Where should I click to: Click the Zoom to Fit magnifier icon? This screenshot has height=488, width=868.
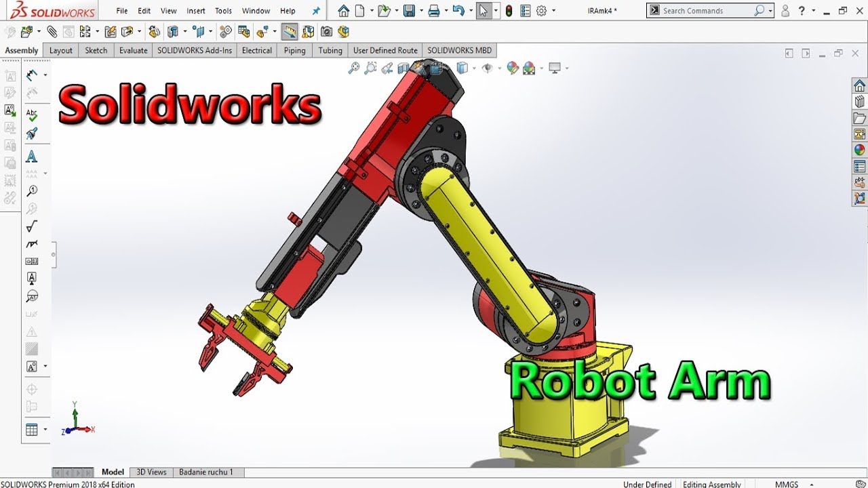tap(354, 68)
